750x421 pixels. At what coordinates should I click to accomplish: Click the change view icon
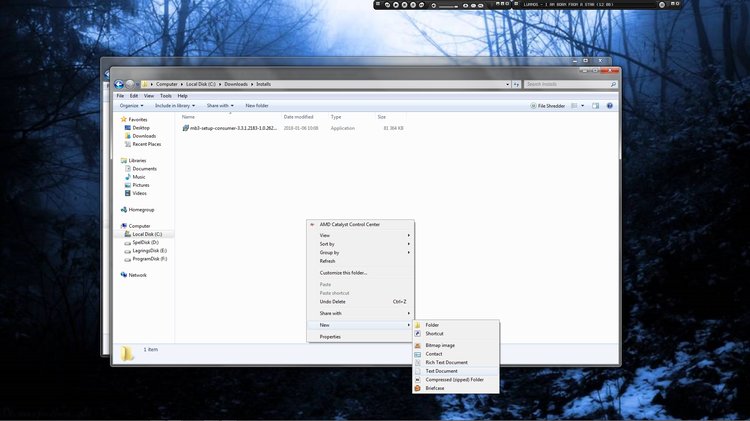(574, 106)
